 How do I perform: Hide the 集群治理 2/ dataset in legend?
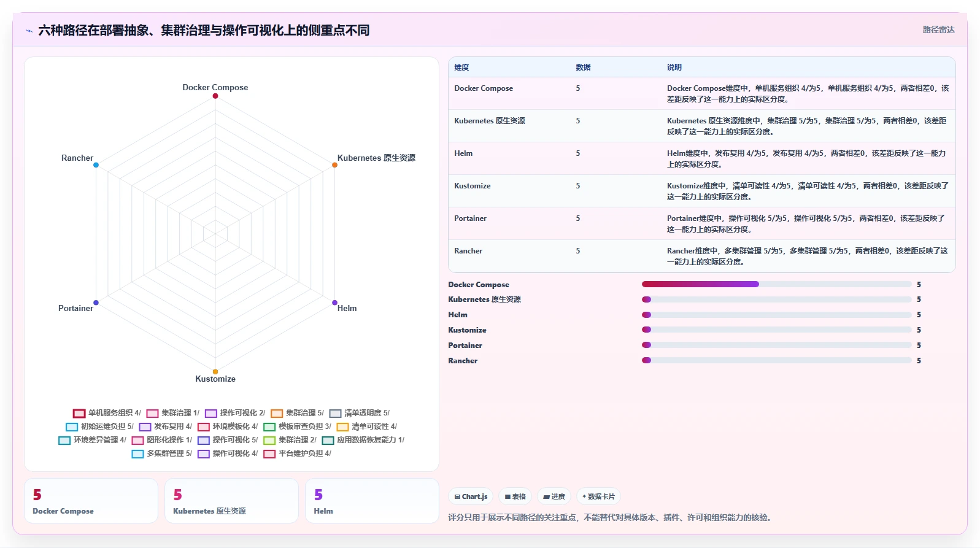[290, 440]
